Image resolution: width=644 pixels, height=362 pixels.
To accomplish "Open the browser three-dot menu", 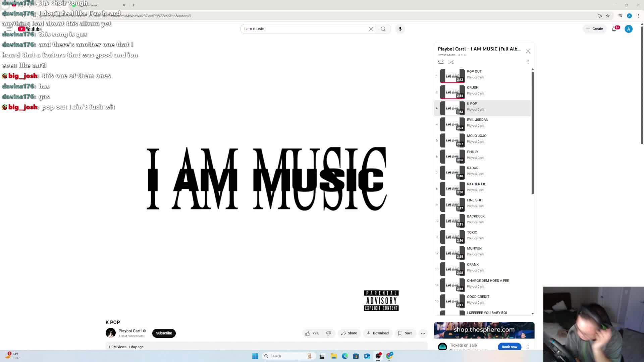I will tap(638, 16).
